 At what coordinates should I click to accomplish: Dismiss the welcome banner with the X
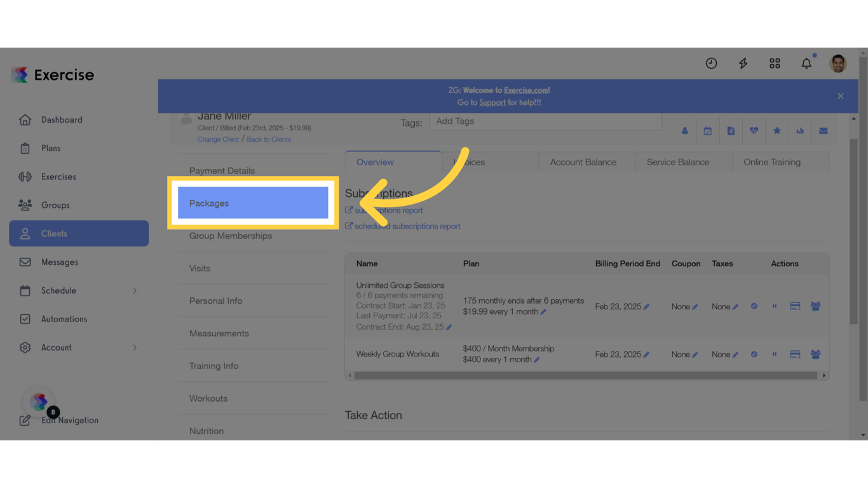[841, 96]
